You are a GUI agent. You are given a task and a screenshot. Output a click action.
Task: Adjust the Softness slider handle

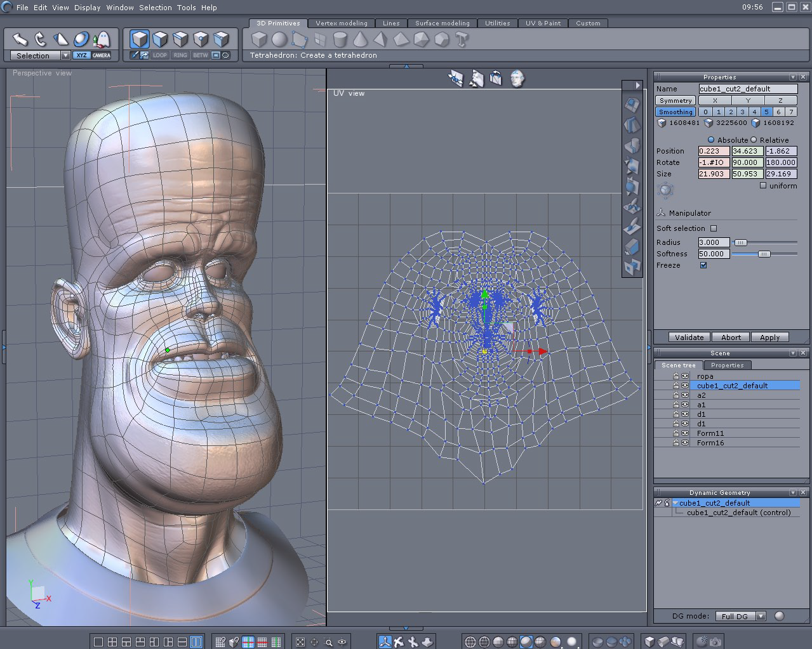click(764, 254)
